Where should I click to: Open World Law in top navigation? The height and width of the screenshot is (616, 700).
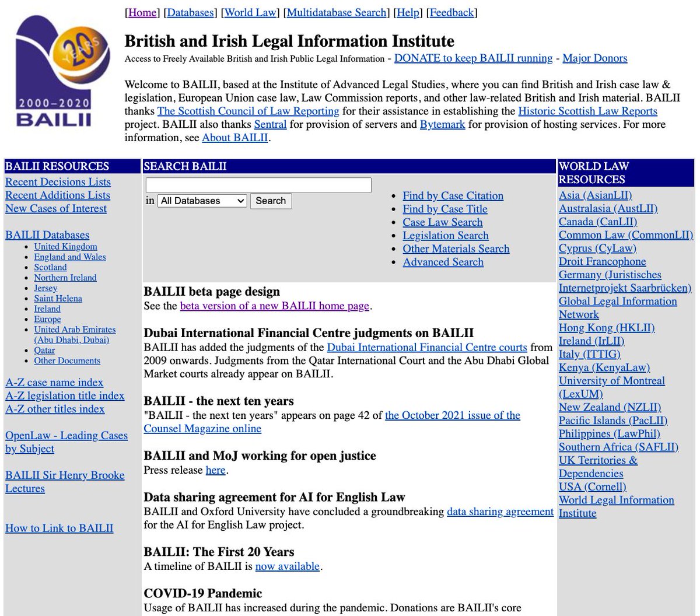point(251,12)
